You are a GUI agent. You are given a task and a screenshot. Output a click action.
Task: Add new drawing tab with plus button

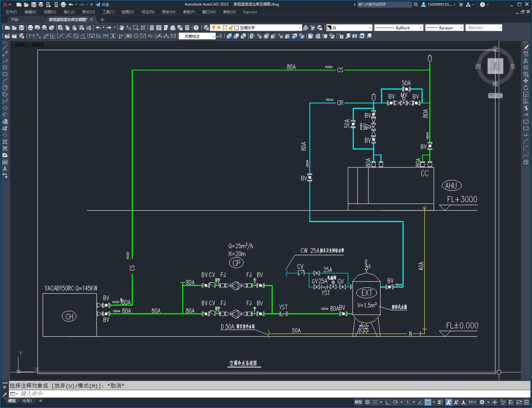(102, 19)
